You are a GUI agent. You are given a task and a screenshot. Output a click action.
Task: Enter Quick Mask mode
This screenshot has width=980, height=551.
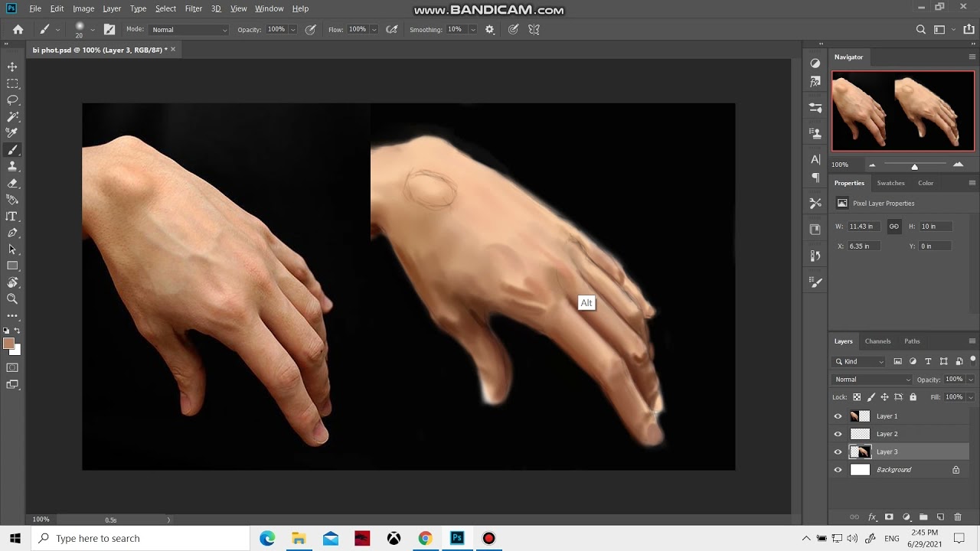12,368
